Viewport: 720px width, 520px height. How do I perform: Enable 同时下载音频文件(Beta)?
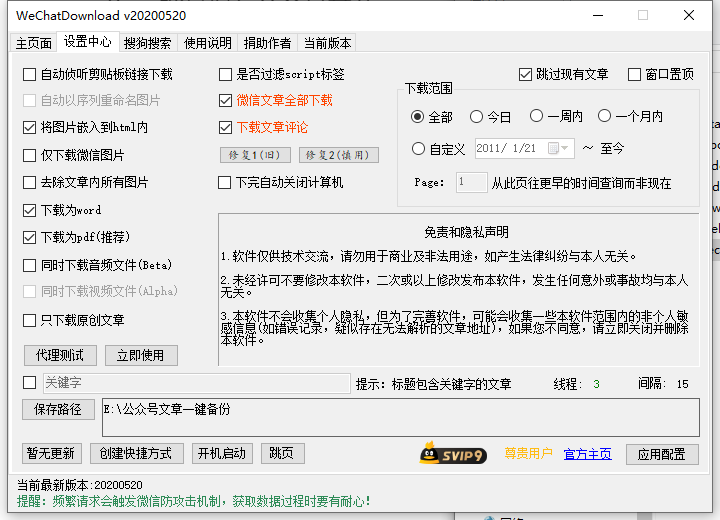[29, 265]
